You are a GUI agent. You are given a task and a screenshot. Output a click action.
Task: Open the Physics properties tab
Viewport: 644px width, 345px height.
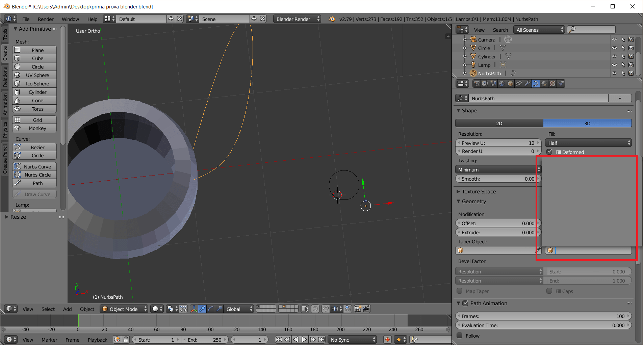[x=561, y=84]
